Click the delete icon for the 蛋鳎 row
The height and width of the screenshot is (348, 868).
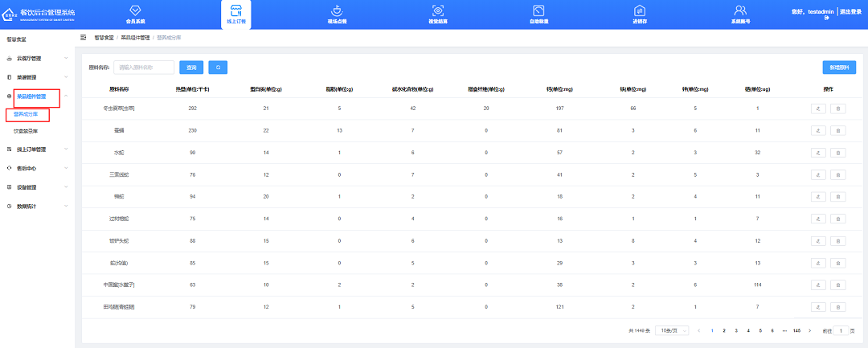(837, 129)
